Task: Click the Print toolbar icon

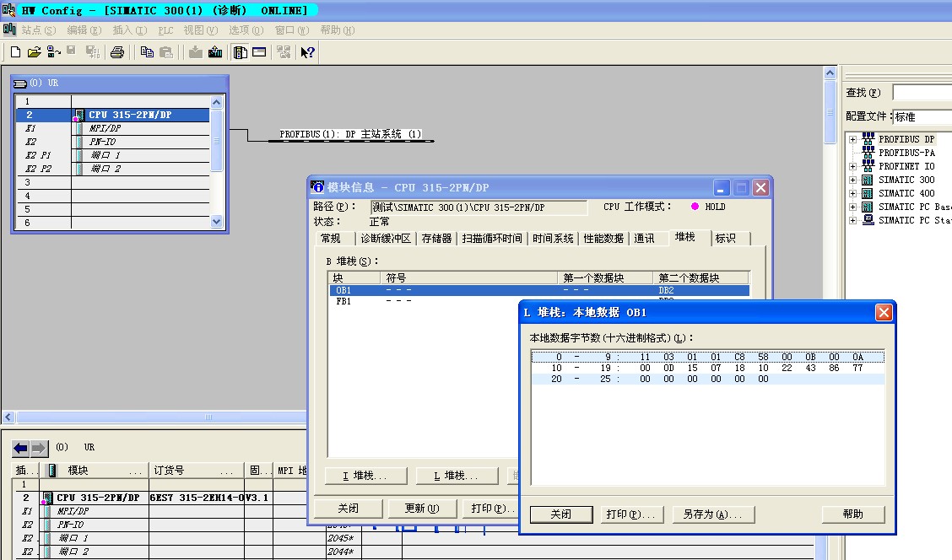Action: click(117, 52)
